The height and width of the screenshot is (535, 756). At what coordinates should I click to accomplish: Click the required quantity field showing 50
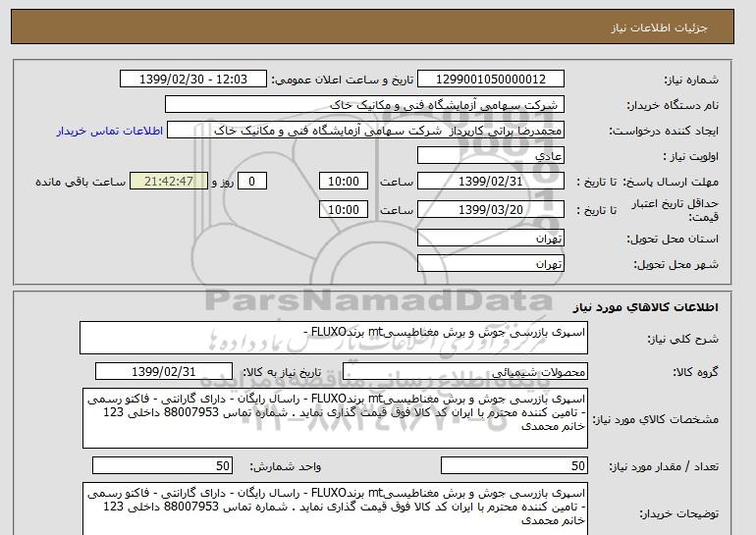tap(514, 466)
